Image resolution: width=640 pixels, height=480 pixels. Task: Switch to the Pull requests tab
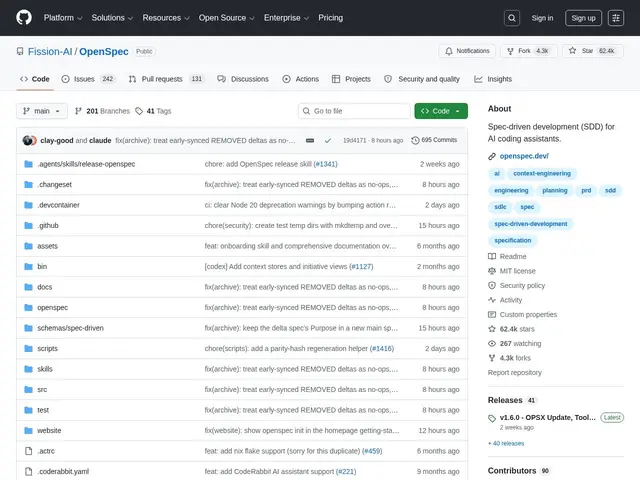pyautogui.click(x=166, y=79)
